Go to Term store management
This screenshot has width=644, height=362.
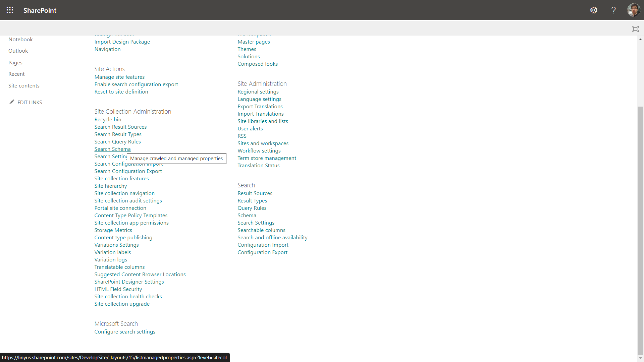[x=267, y=158]
